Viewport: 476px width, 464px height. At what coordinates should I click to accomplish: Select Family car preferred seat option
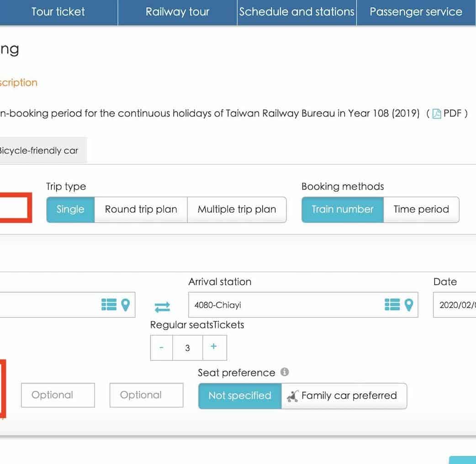coord(344,395)
